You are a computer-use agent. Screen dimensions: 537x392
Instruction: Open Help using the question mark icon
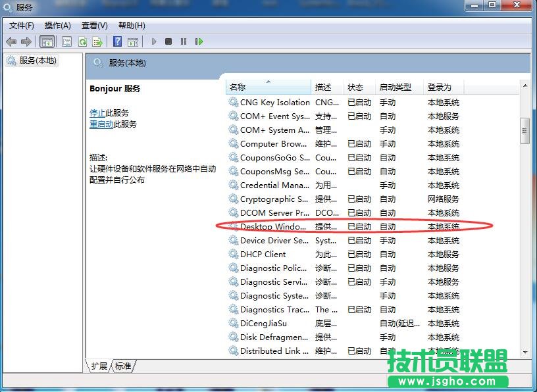pyautogui.click(x=117, y=41)
